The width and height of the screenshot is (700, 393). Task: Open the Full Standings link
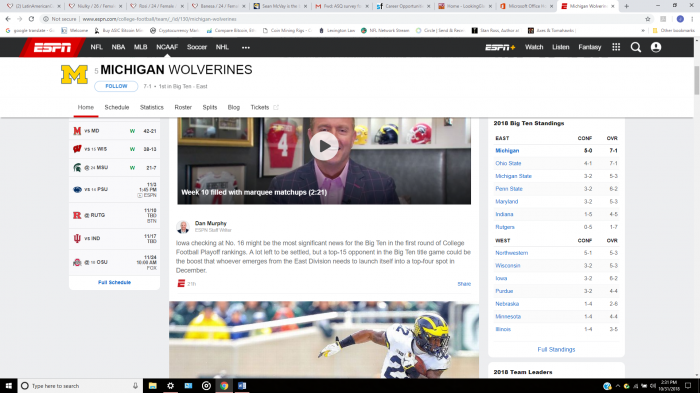point(556,350)
